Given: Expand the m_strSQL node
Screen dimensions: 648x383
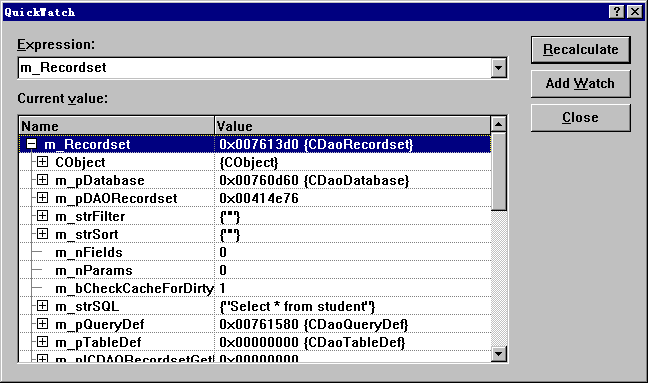Looking at the screenshot, I should click(x=42, y=306).
